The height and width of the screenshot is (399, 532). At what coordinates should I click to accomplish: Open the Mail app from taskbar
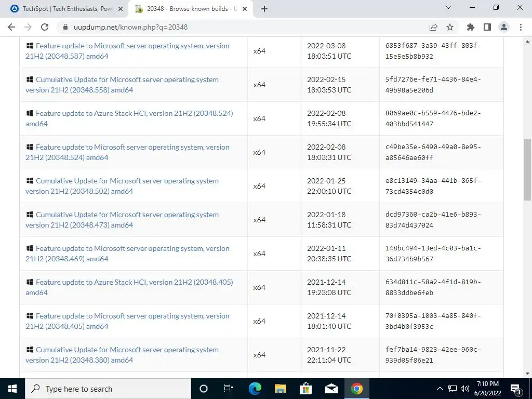pyautogui.click(x=331, y=389)
